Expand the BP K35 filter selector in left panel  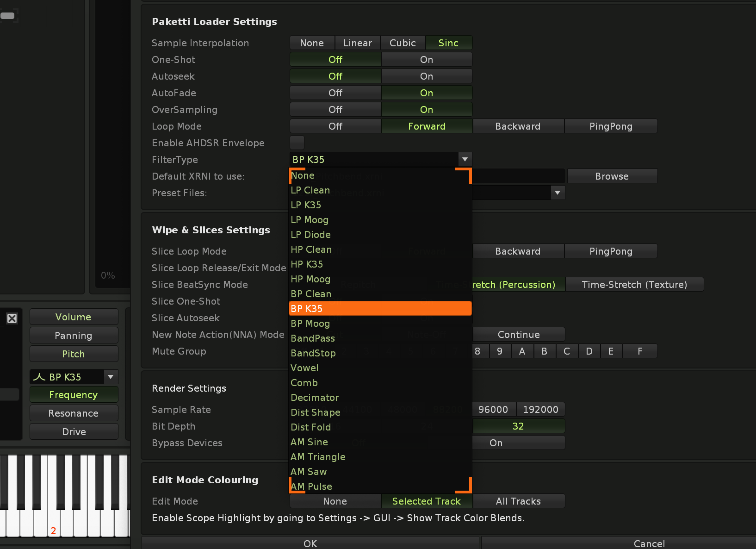click(x=111, y=377)
